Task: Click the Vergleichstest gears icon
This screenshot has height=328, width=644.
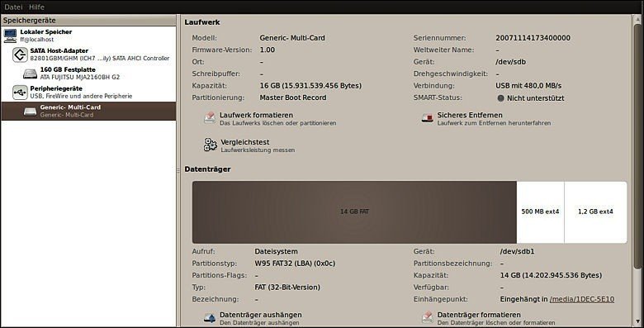Action: (211, 145)
